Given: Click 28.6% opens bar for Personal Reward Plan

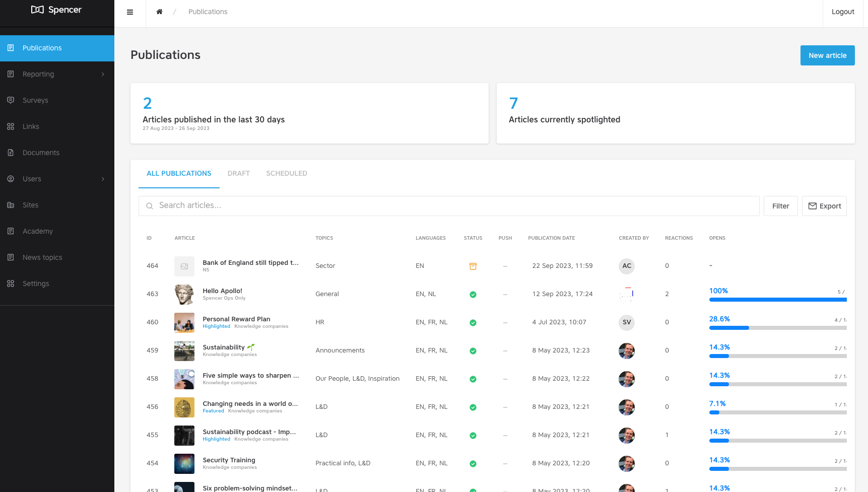Looking at the screenshot, I should [x=778, y=328].
